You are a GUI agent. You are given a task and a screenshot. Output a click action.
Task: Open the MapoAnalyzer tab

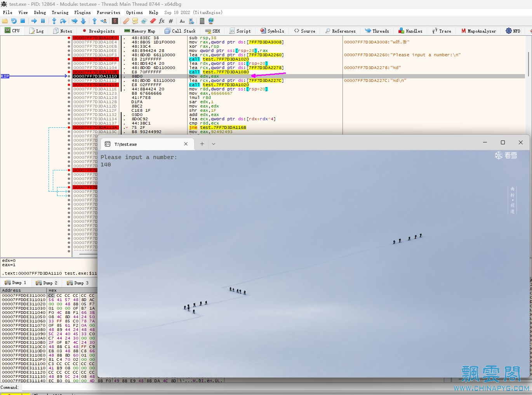(x=479, y=31)
